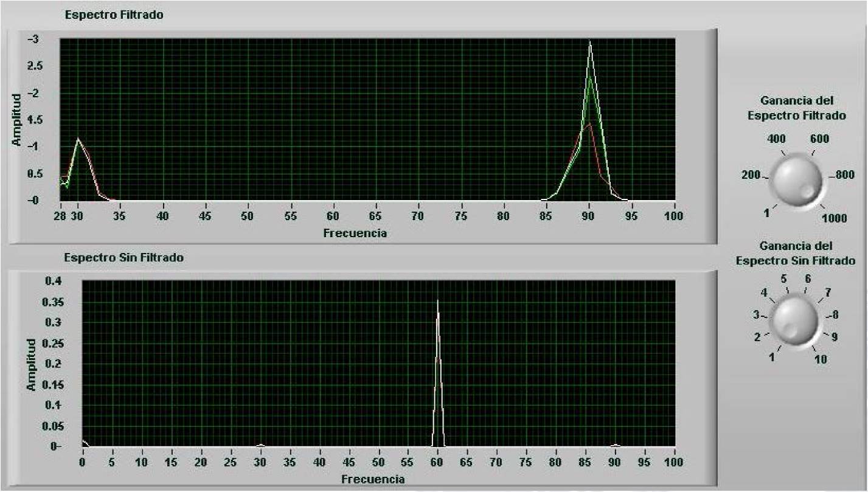Viewport: 868px width, 492px height.
Task: Click the Frecuencia label under the filtered graph
Action: tap(355, 233)
